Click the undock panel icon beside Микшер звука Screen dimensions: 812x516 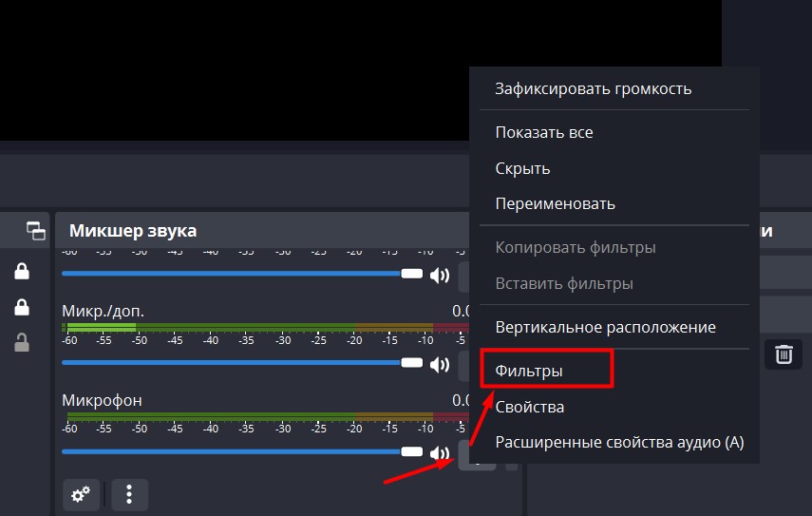pos(36,230)
